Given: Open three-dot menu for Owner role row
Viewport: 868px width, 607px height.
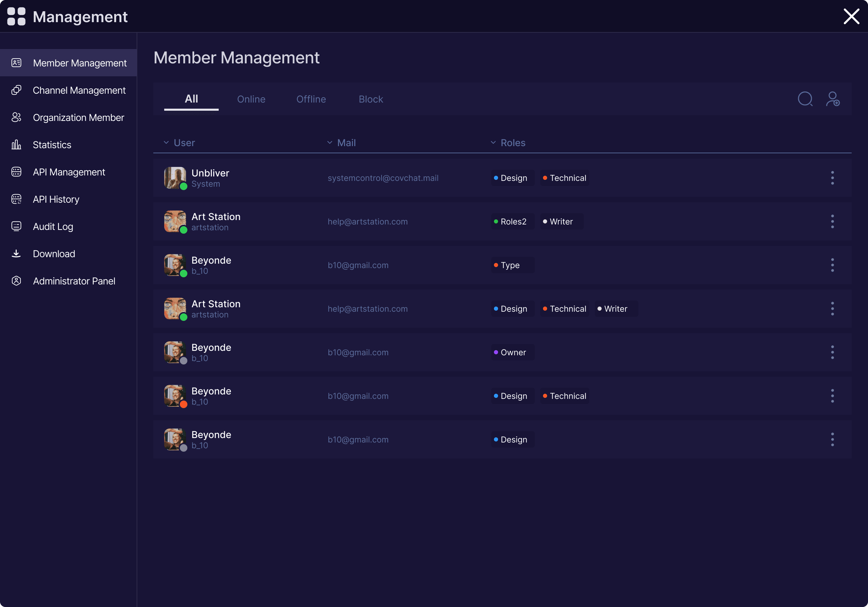Looking at the screenshot, I should (x=832, y=352).
